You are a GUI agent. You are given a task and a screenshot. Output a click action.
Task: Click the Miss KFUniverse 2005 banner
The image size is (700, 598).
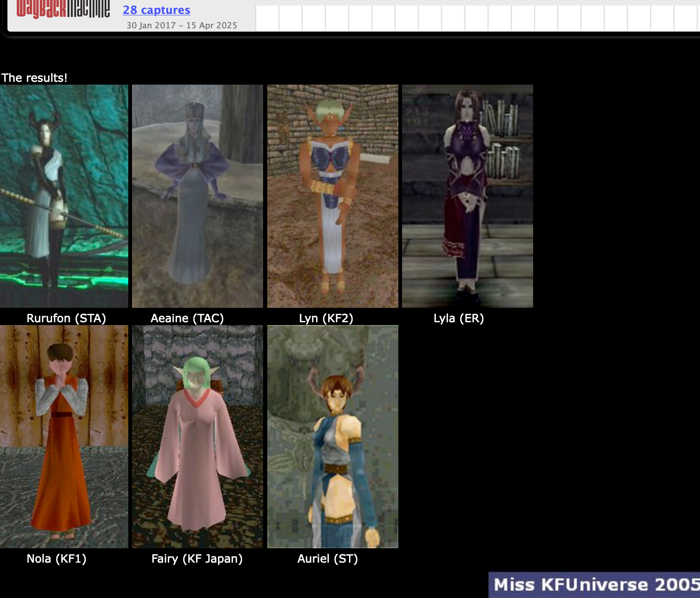(x=595, y=585)
